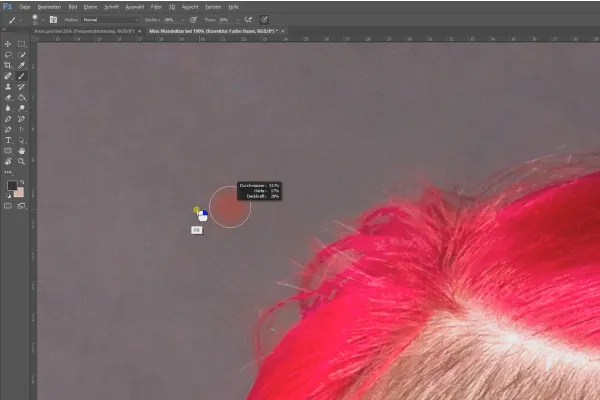Open the three-dots edit toolbar menu
Image resolution: width=600 pixels, height=400 pixels.
(x=8, y=172)
